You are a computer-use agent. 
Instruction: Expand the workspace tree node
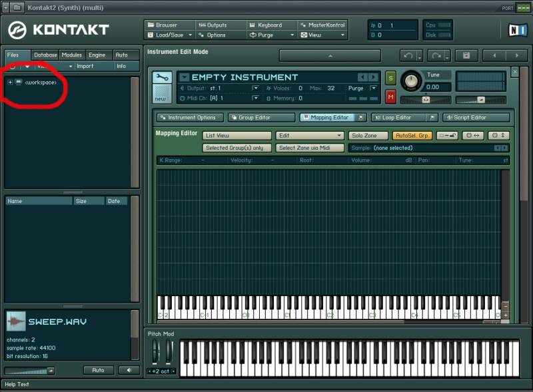pos(10,83)
